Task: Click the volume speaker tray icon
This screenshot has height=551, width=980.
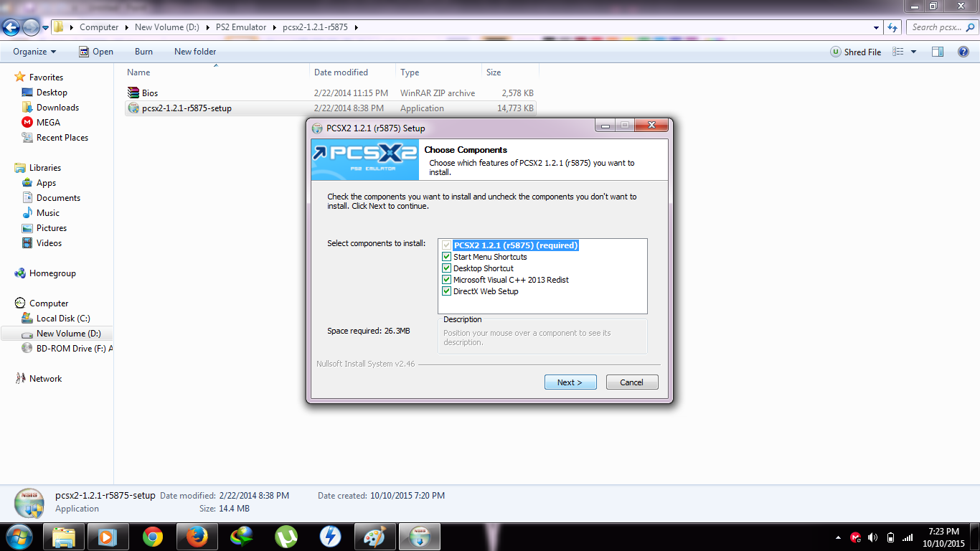Action: (x=873, y=537)
